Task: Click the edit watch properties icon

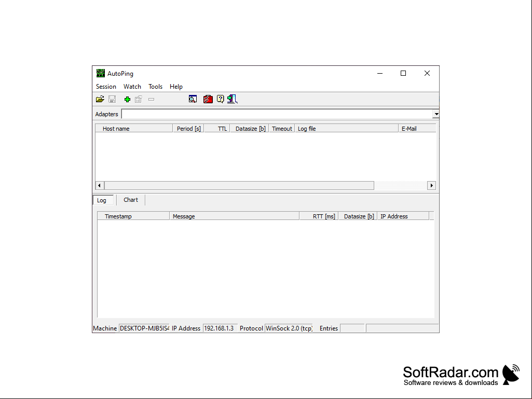Action: [x=139, y=99]
